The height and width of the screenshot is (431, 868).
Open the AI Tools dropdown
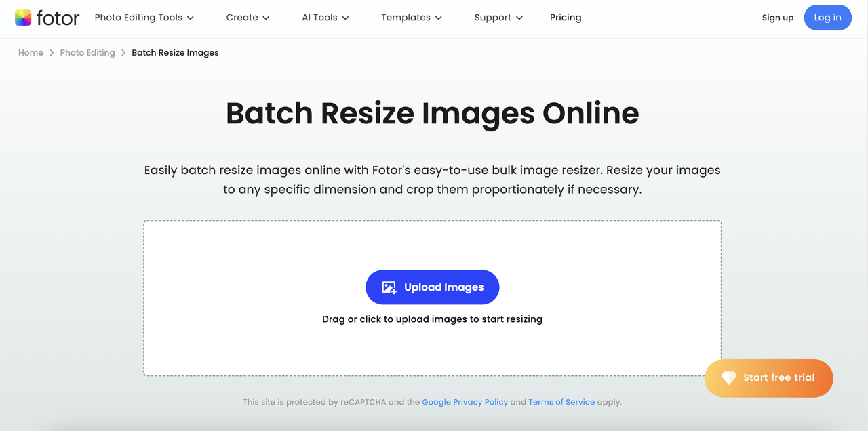tap(325, 18)
